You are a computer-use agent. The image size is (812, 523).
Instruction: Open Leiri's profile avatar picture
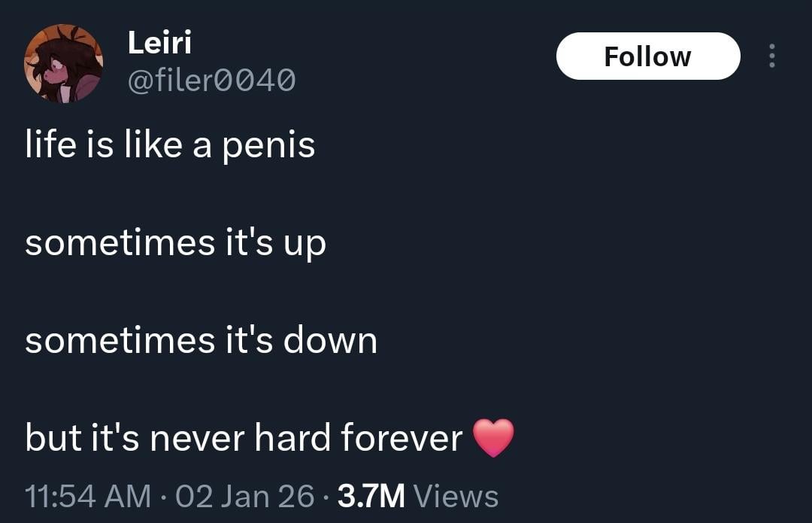tap(63, 63)
